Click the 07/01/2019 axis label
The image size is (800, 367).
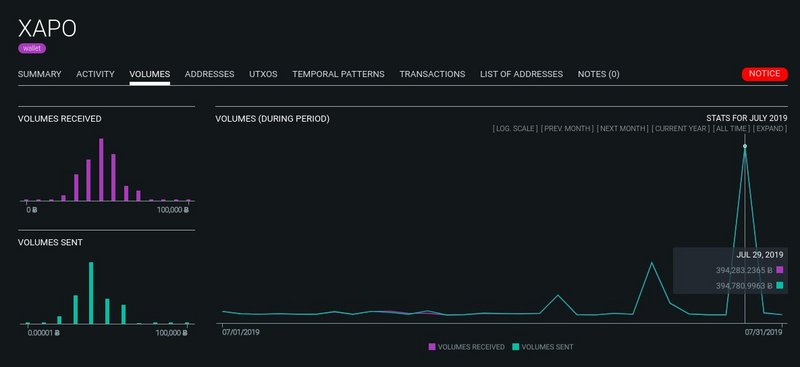[x=241, y=332]
